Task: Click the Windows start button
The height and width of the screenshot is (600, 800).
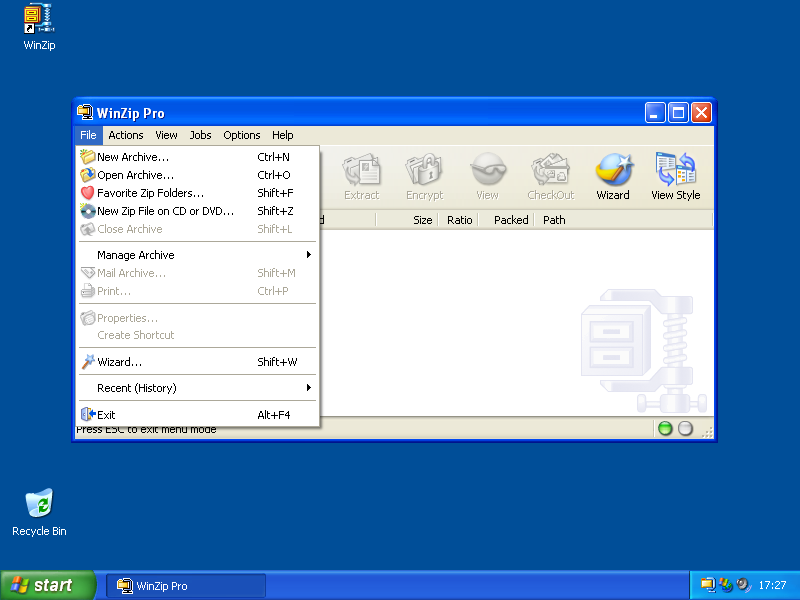Action: (47, 585)
